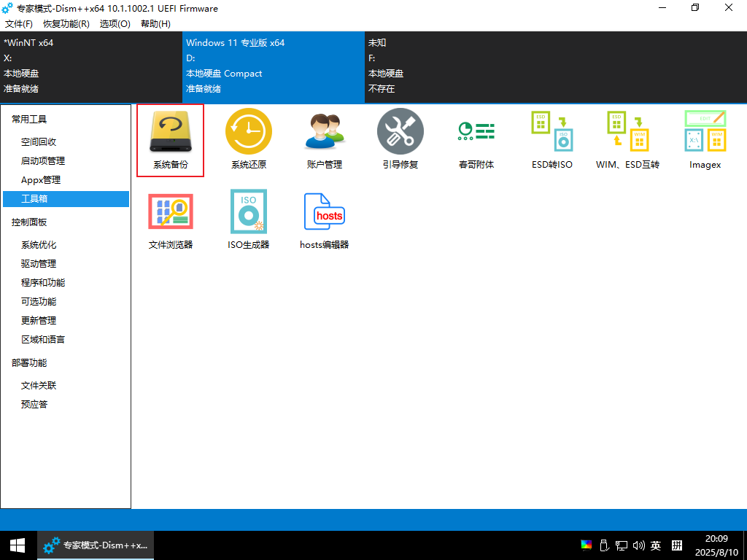Viewport: 747px width, 560px height.
Task: Click the colorful display tray icon
Action: tap(586, 545)
